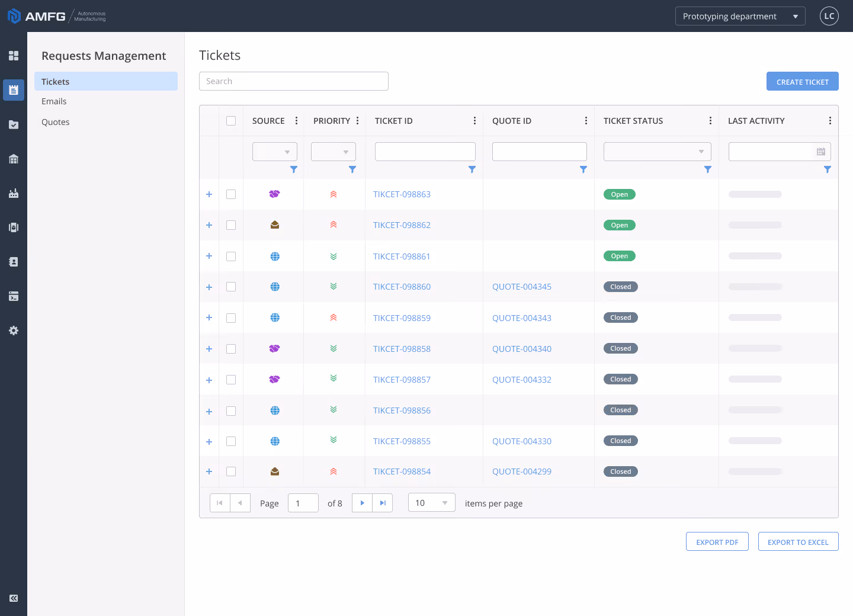Check the row checkbox for TIKCET-098863
Viewport: 853px width, 616px height.
(x=231, y=194)
